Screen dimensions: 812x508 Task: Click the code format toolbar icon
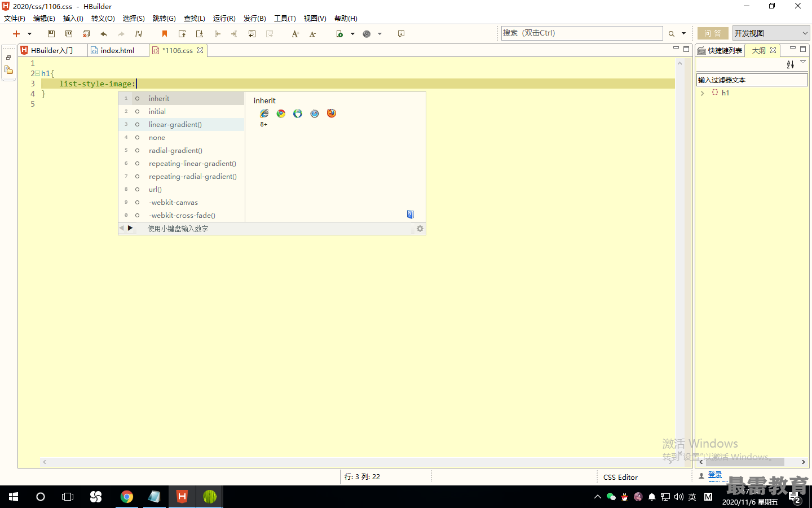(139, 34)
